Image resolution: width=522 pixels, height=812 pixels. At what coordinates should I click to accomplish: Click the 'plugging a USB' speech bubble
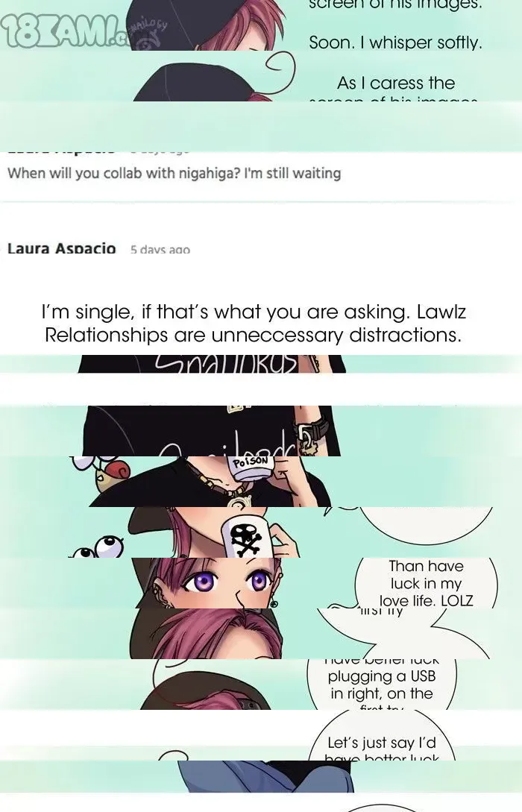coord(382,684)
